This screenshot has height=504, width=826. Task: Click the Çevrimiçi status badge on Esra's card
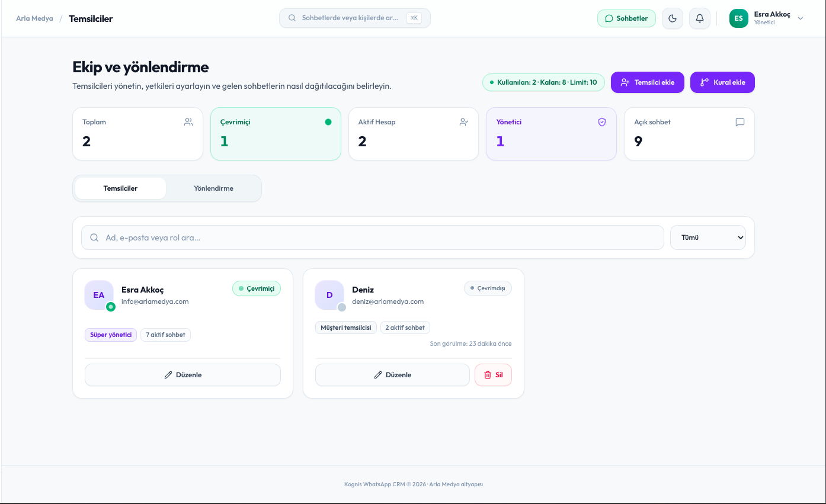click(257, 288)
